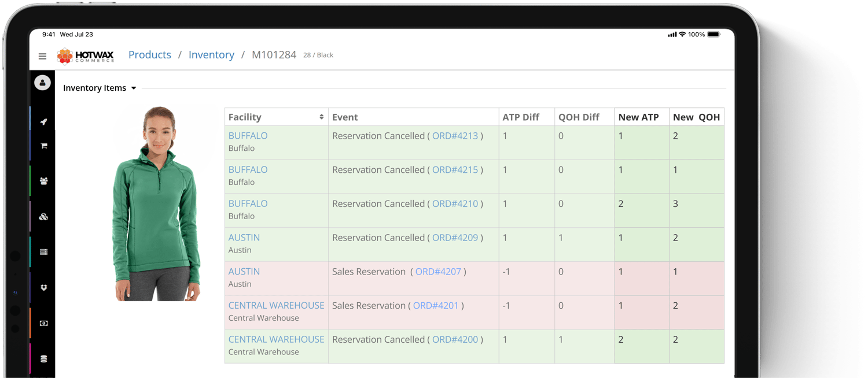Open order ORD#4210 link

point(455,204)
